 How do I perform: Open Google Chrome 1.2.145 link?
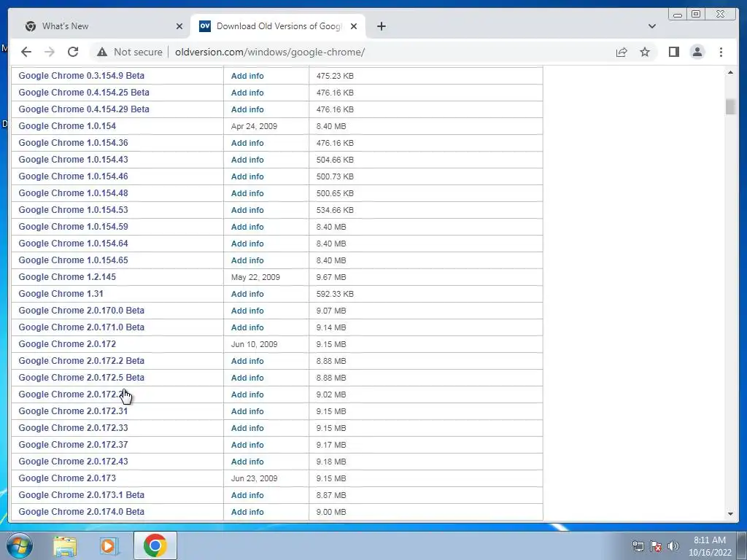pos(67,276)
